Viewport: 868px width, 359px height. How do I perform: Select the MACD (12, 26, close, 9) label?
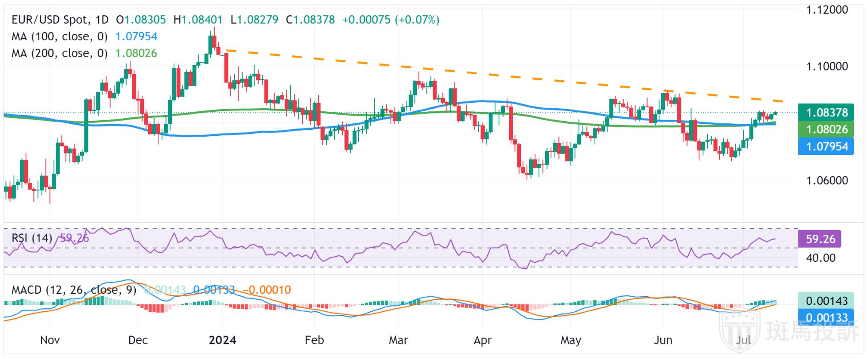[x=74, y=290]
